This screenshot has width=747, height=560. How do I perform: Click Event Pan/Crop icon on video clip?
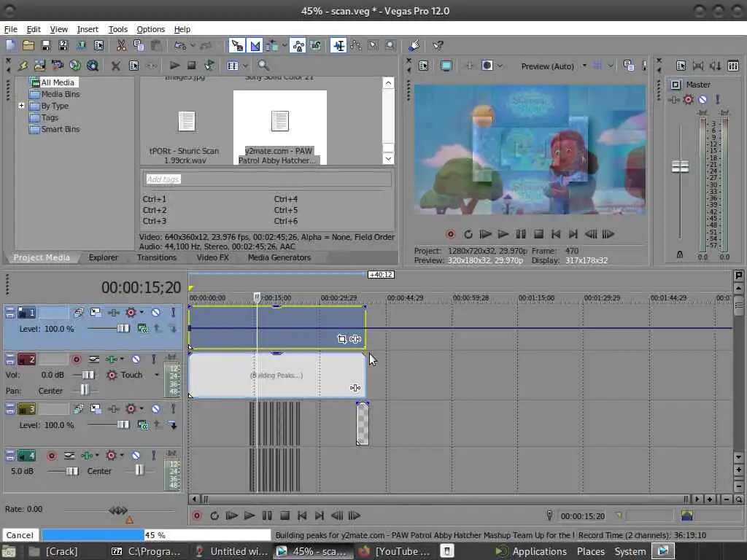click(x=341, y=339)
